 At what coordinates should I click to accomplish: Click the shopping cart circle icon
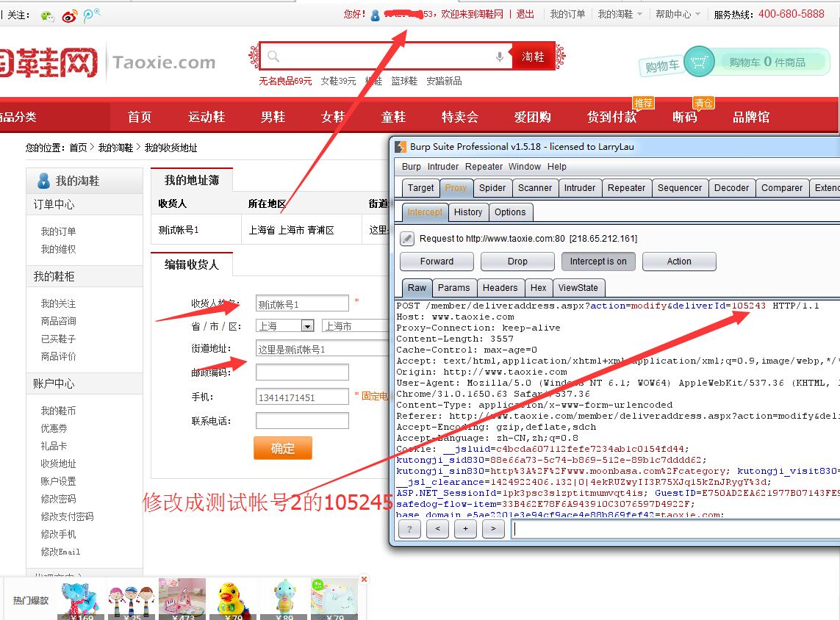coord(699,62)
